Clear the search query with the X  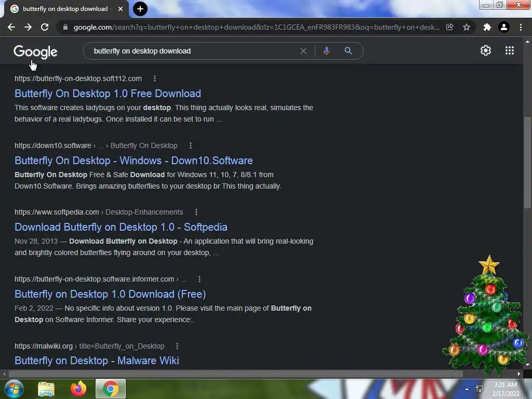pyautogui.click(x=303, y=51)
